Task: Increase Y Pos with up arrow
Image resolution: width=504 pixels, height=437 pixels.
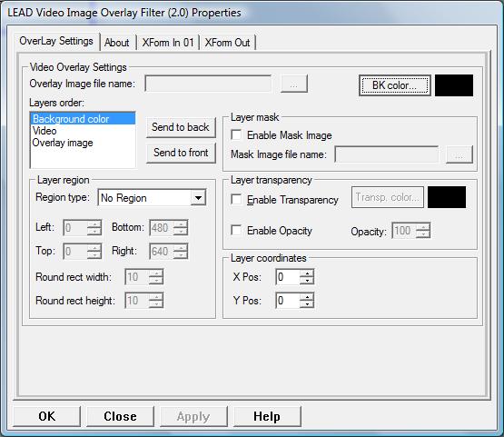Action: click(307, 297)
